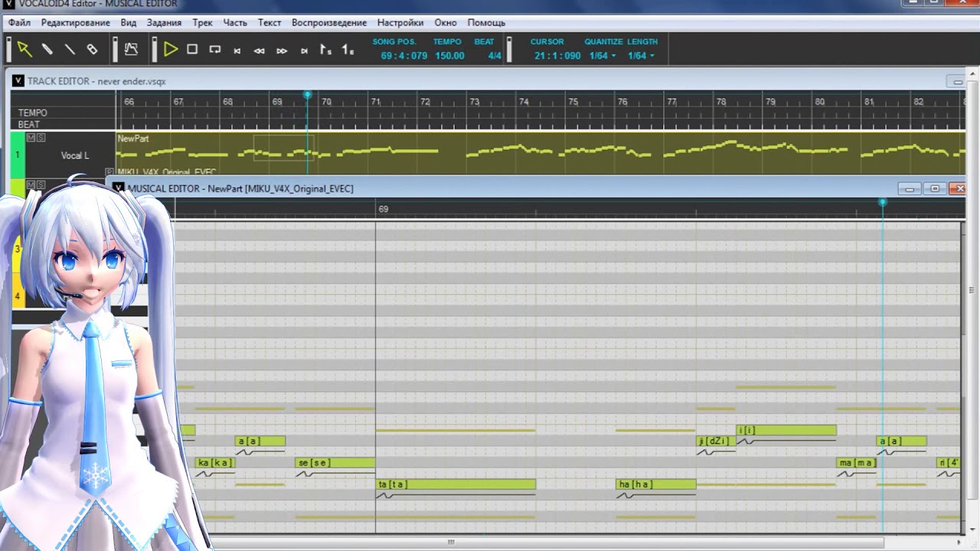Toggle the grid/automation curve icon
This screenshot has height=551, width=980.
(131, 50)
